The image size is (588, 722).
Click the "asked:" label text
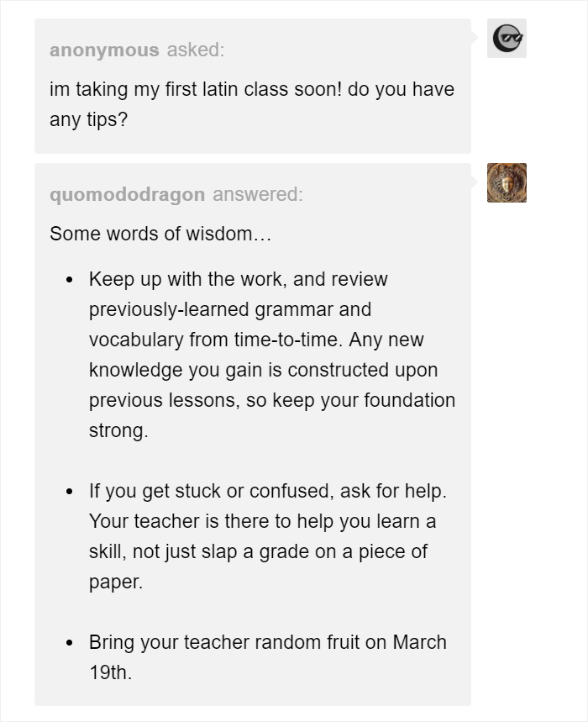(195, 50)
